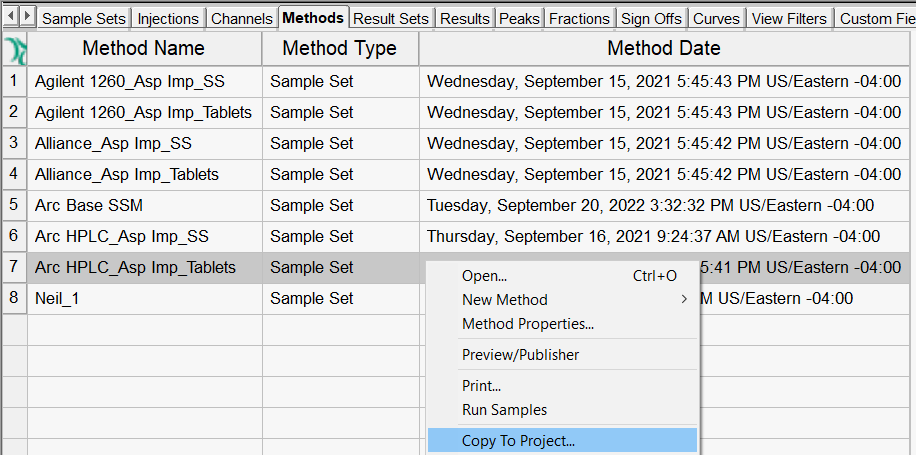The width and height of the screenshot is (916, 455).
Task: Switch to the Sample Sets tab
Action: [84, 19]
